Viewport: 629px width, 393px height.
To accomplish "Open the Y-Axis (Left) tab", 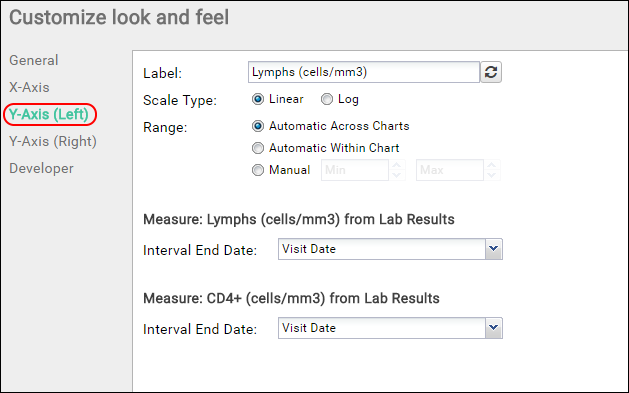I will pyautogui.click(x=49, y=114).
